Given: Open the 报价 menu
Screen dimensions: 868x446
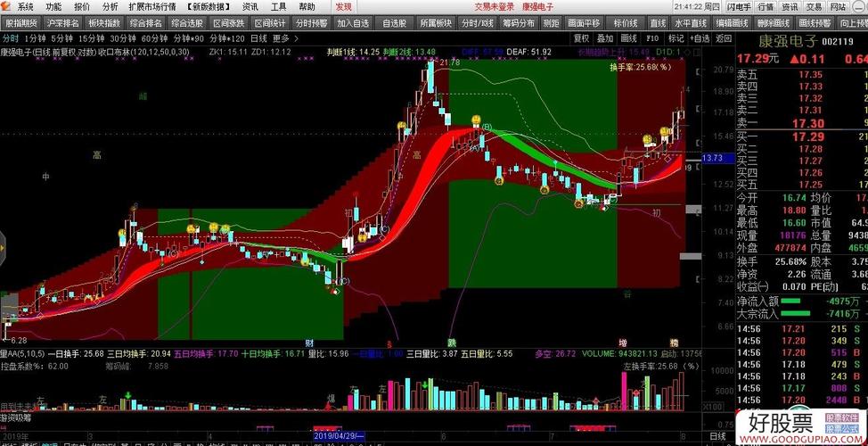Looking at the screenshot, I should coord(82,7).
